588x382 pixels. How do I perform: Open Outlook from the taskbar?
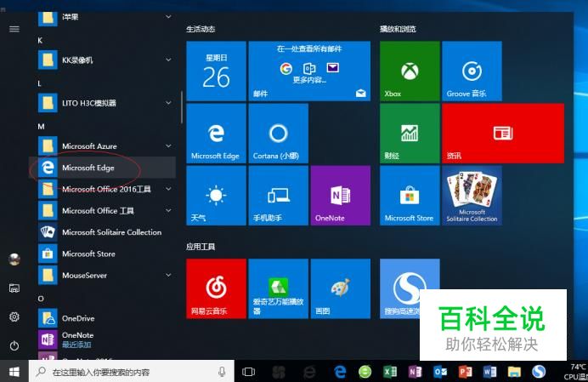coord(440,372)
